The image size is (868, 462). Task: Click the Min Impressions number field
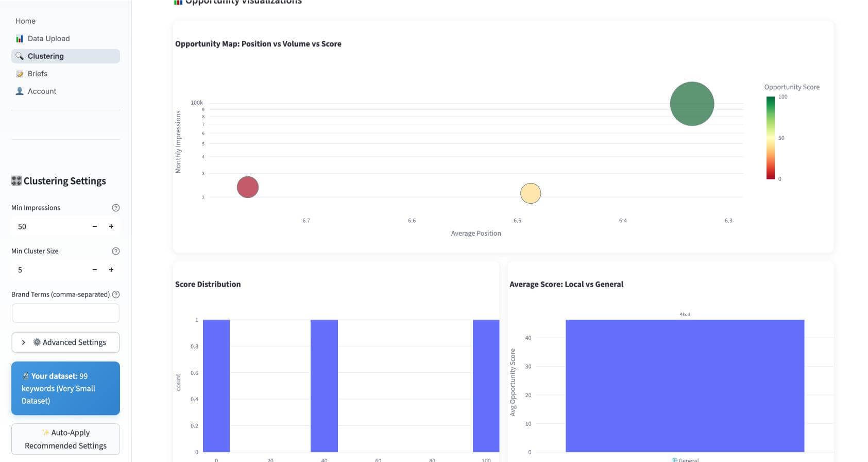49,226
